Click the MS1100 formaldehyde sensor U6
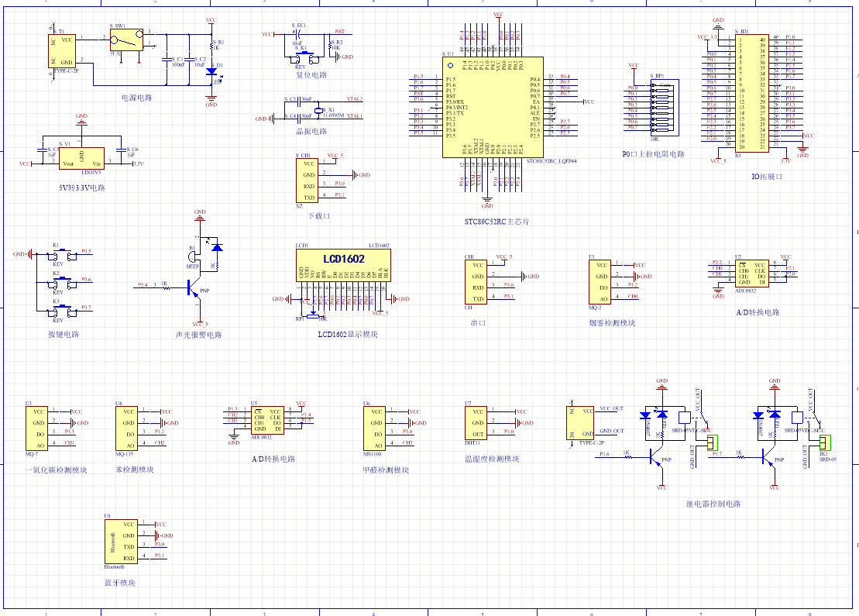The image size is (859, 616). 376,428
